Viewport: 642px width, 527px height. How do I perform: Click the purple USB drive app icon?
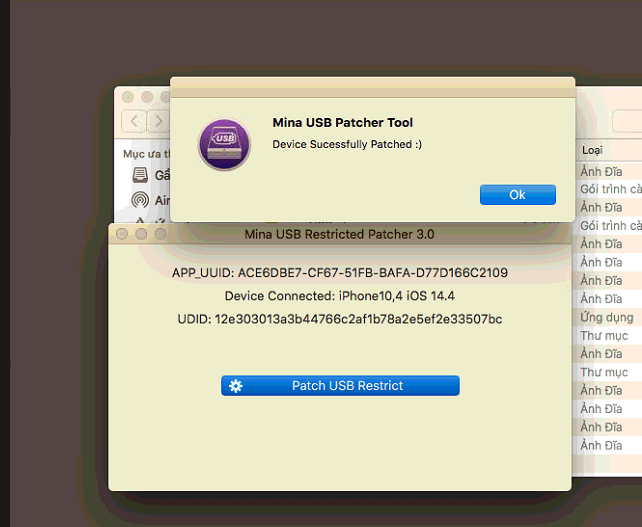click(x=224, y=145)
